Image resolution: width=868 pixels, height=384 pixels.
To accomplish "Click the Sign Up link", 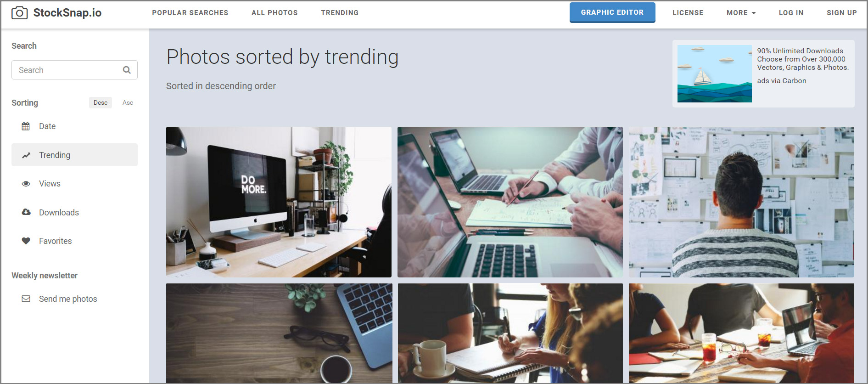I will click(841, 13).
